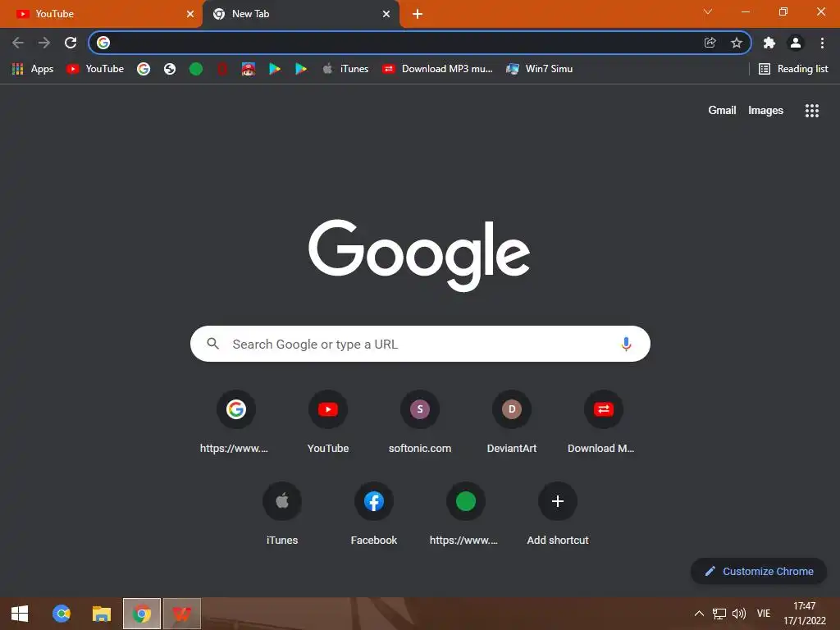Go back using the back arrow
Screen dimensions: 840x630
[x=18, y=43]
